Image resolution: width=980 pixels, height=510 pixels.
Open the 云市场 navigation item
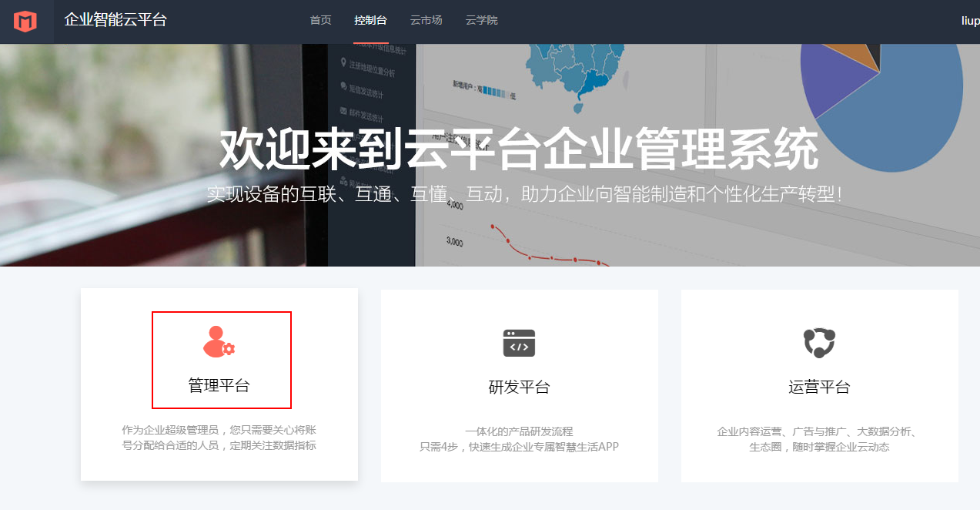coord(426,21)
